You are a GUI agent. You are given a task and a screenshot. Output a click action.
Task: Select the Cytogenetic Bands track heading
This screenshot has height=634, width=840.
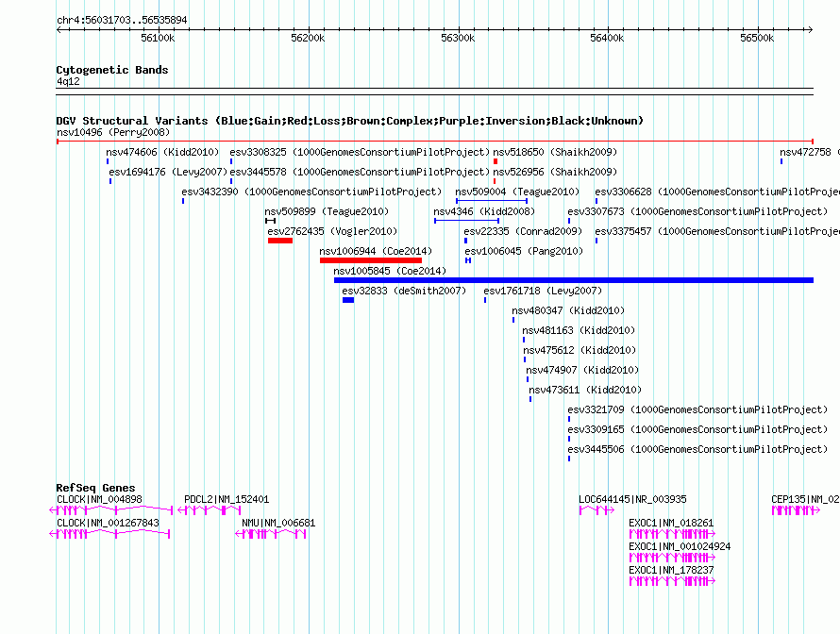click(x=112, y=70)
